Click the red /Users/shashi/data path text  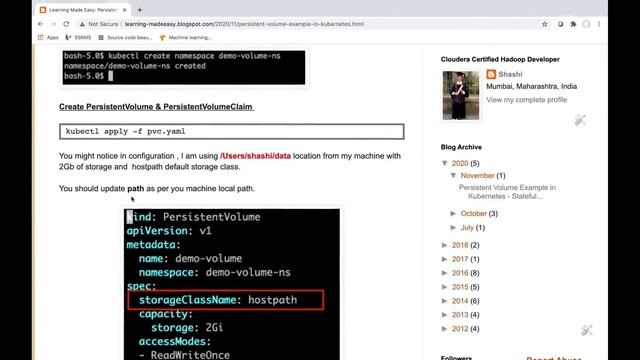click(x=255, y=156)
